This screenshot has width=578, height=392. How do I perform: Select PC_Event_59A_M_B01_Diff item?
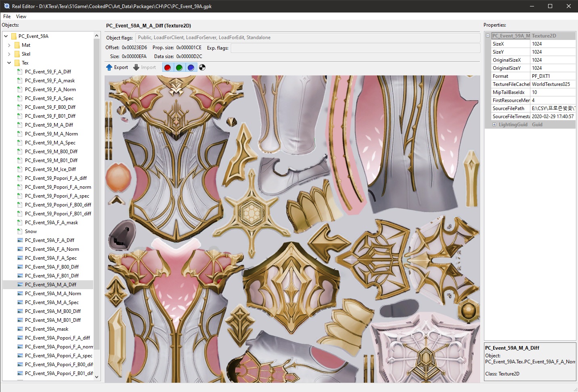(53, 320)
